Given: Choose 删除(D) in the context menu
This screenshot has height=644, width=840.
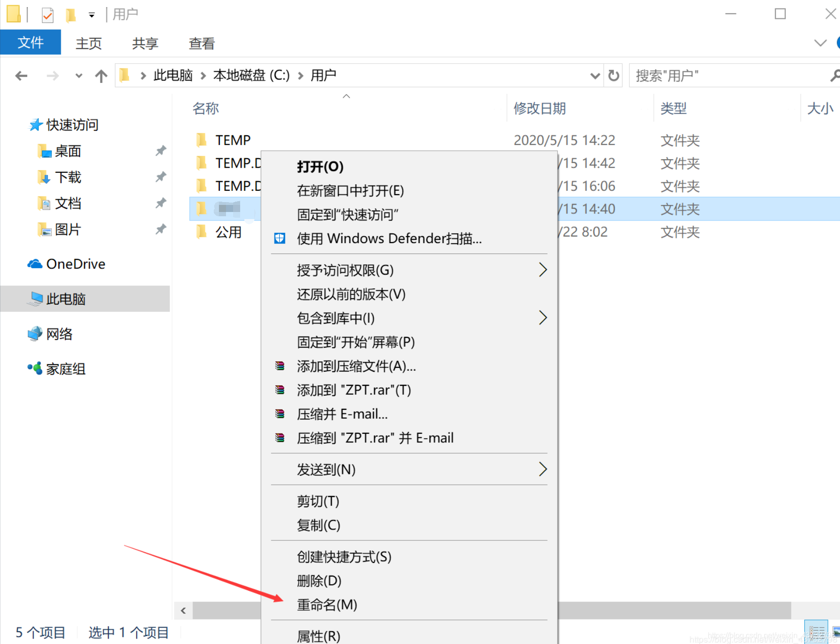Looking at the screenshot, I should [409, 580].
